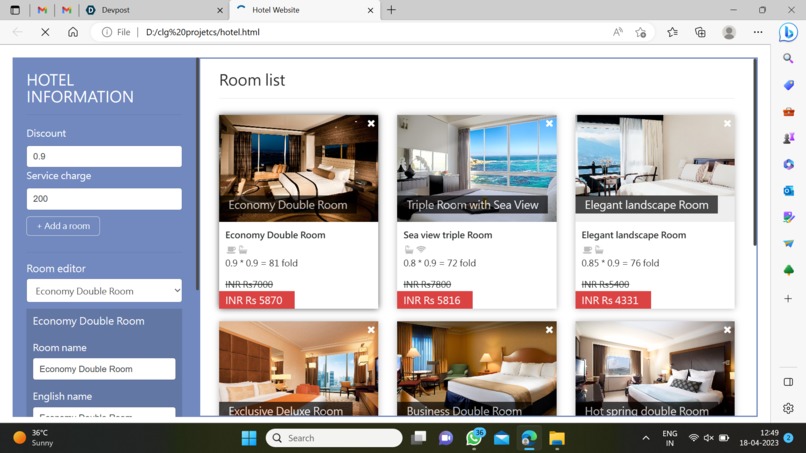Open Economy Double Room photo
Screen dimensions: 806x453
[x=299, y=168]
